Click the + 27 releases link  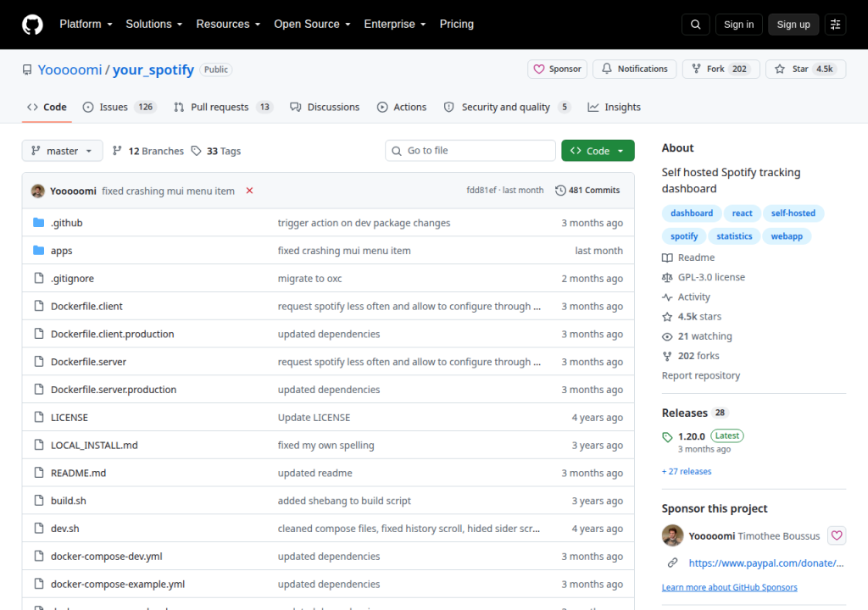pyautogui.click(x=687, y=472)
